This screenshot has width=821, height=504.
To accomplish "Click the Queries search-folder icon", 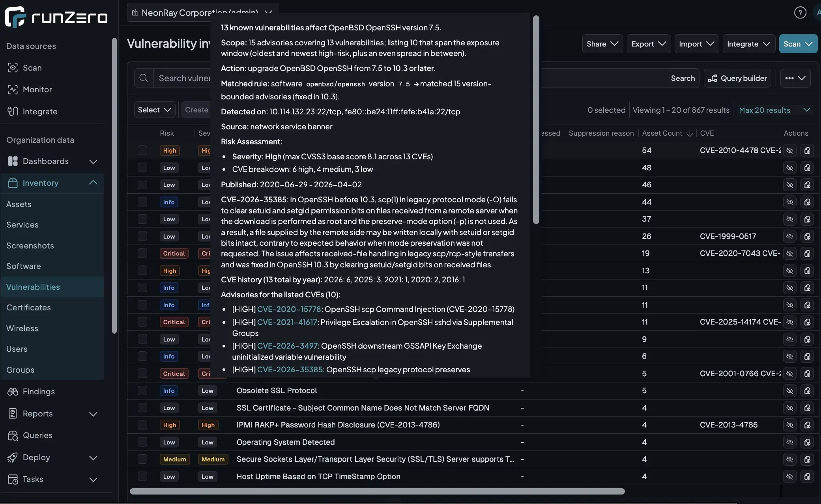I will [x=13, y=435].
